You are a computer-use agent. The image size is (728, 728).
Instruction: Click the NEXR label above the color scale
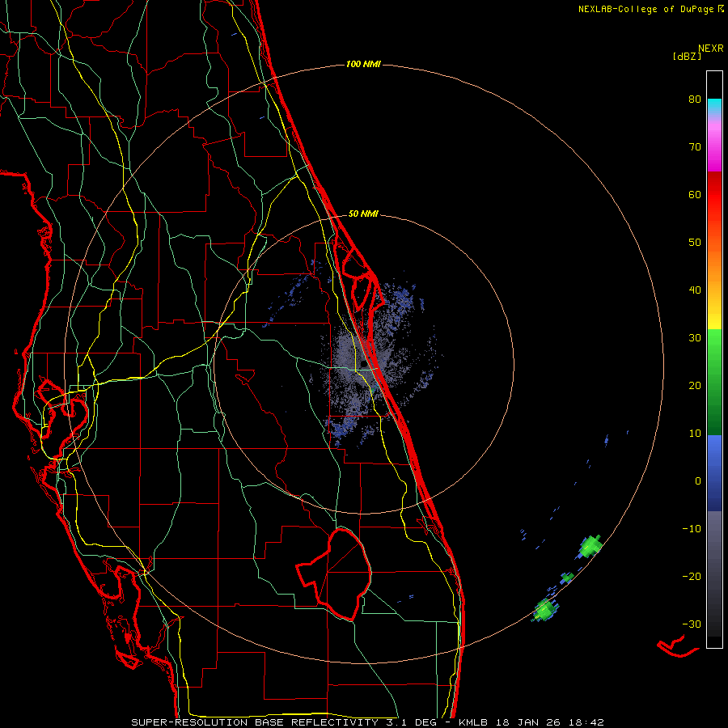coord(710,49)
